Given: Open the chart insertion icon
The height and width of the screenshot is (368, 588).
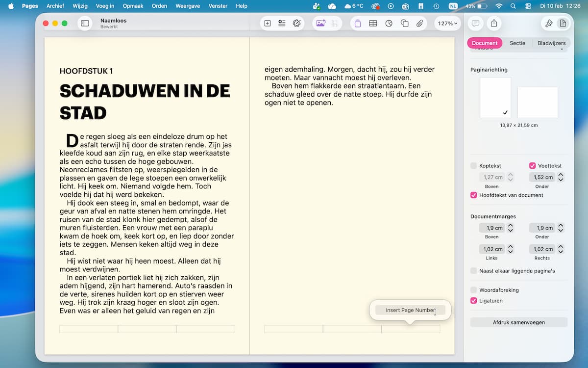Looking at the screenshot, I should 389,23.
